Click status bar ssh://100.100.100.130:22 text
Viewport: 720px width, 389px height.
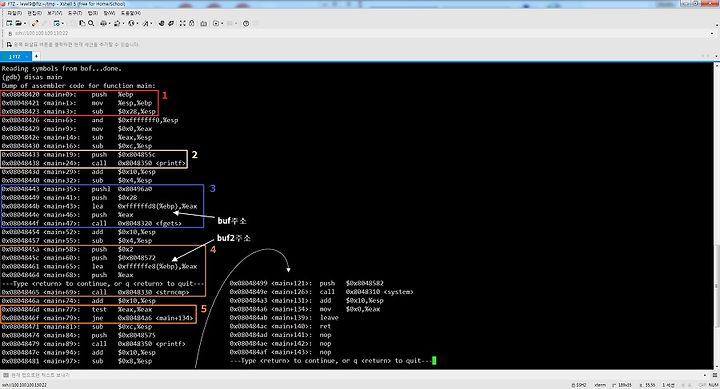[24, 385]
